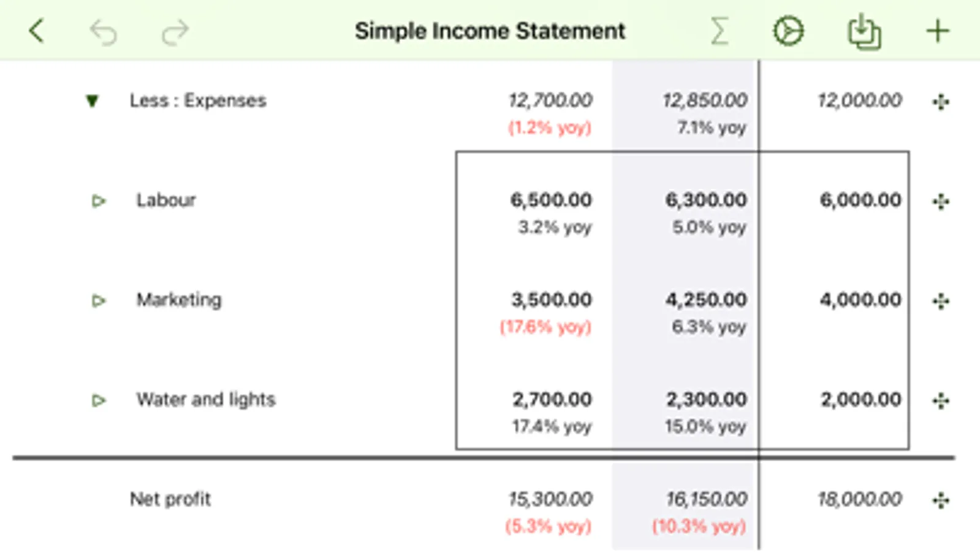This screenshot has height=552, width=980.
Task: Open the sigma summary functions
Action: point(720,31)
